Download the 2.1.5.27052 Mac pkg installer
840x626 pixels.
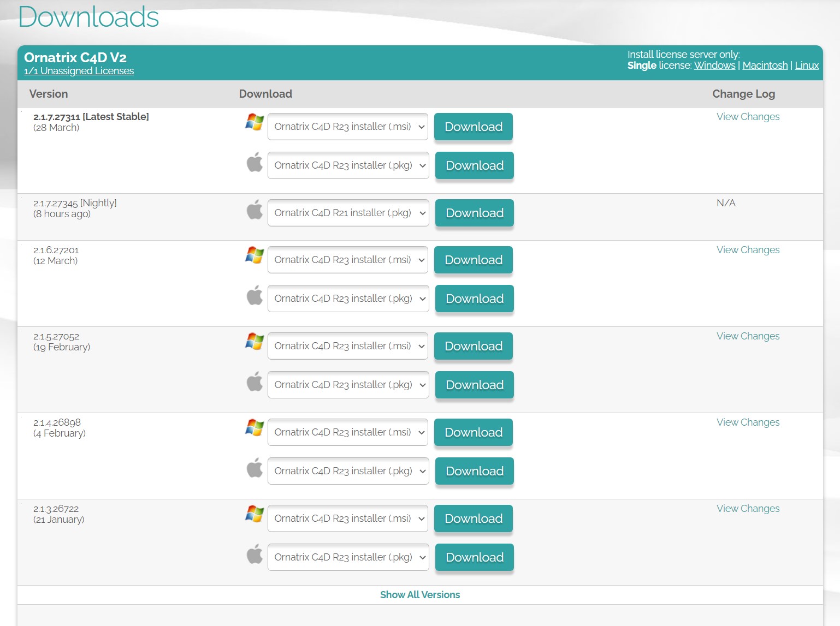[474, 385]
